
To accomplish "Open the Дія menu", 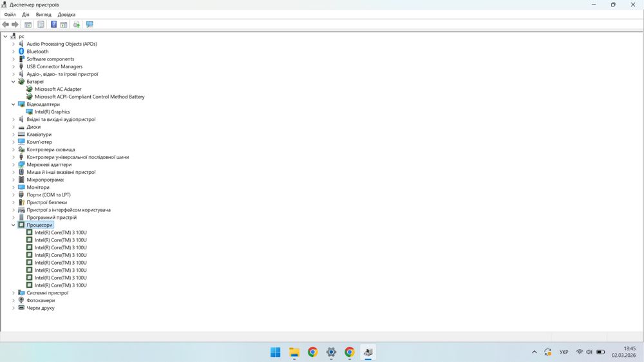I will point(26,14).
